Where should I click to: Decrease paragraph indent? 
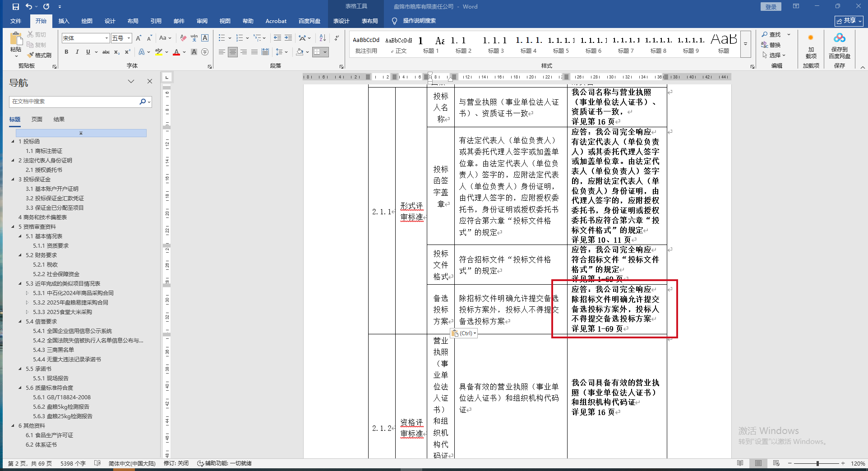[277, 38]
